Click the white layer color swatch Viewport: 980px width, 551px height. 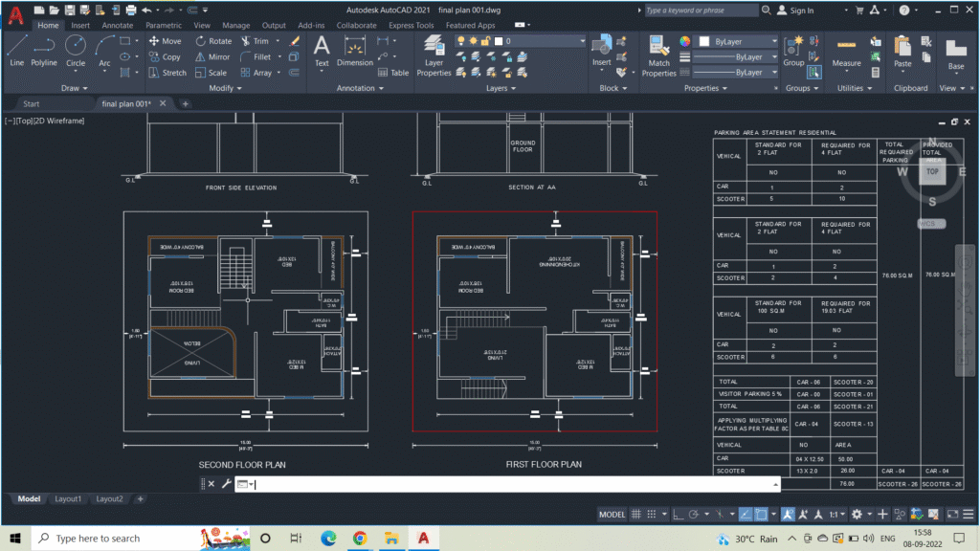(498, 41)
